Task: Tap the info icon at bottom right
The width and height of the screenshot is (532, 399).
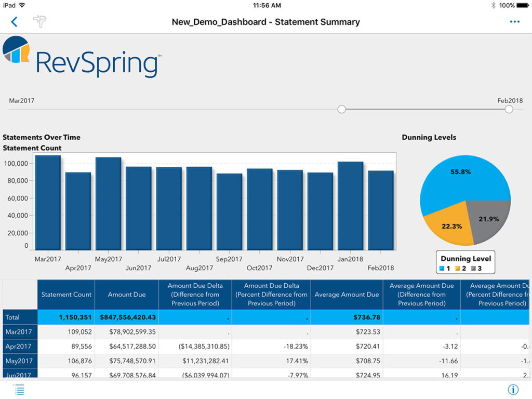Action: coord(513,390)
